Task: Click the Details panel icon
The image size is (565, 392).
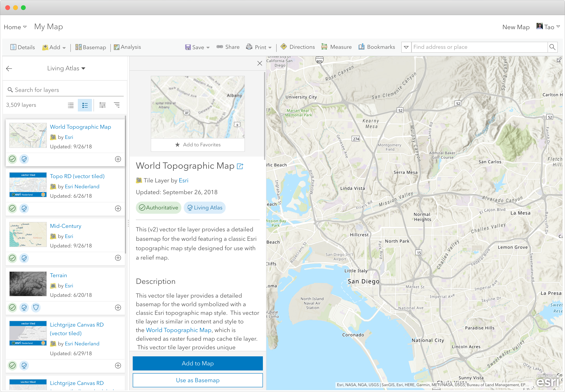Action: [x=22, y=47]
